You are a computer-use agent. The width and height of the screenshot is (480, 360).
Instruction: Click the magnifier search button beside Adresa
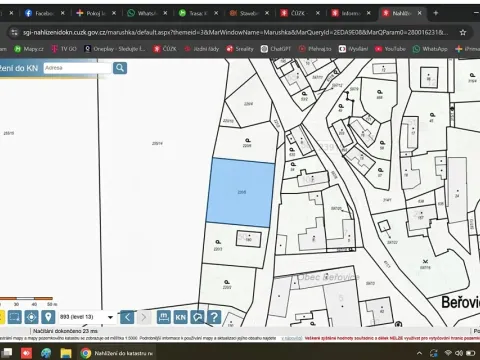120,68
